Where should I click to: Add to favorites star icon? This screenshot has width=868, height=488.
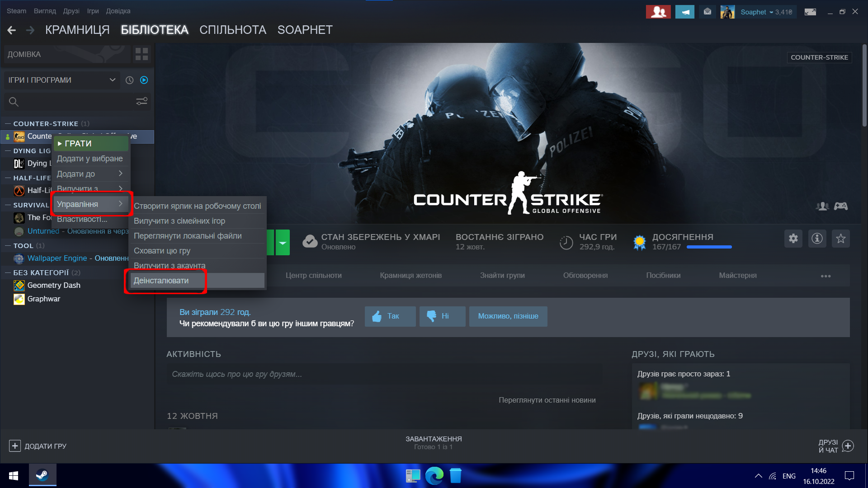[840, 239]
